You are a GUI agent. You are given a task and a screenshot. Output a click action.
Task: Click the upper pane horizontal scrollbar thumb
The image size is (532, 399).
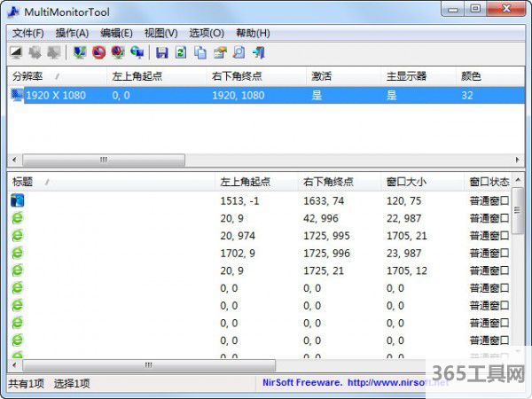[104, 160]
